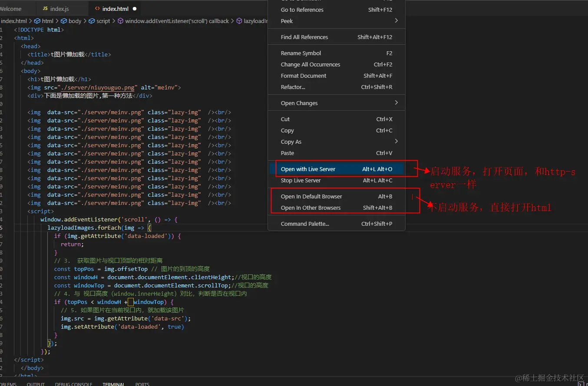Click the lazyloadImages.forEach code line

pos(99,228)
